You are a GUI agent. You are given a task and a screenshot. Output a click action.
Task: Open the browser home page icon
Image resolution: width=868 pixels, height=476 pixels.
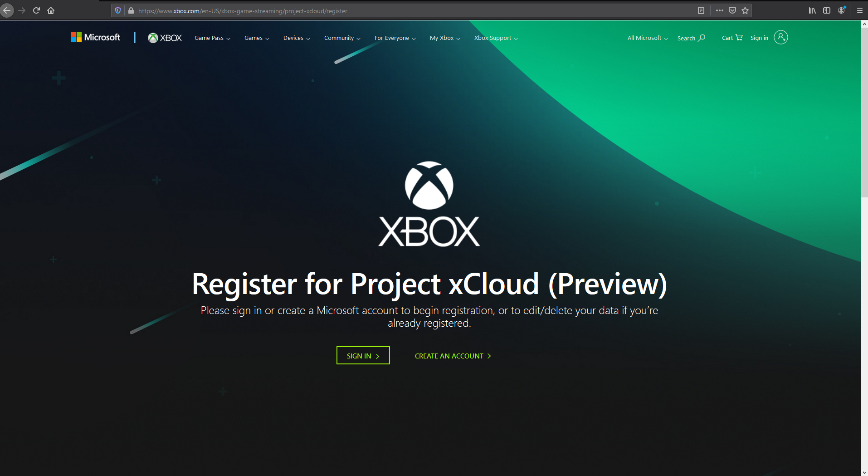(x=51, y=10)
